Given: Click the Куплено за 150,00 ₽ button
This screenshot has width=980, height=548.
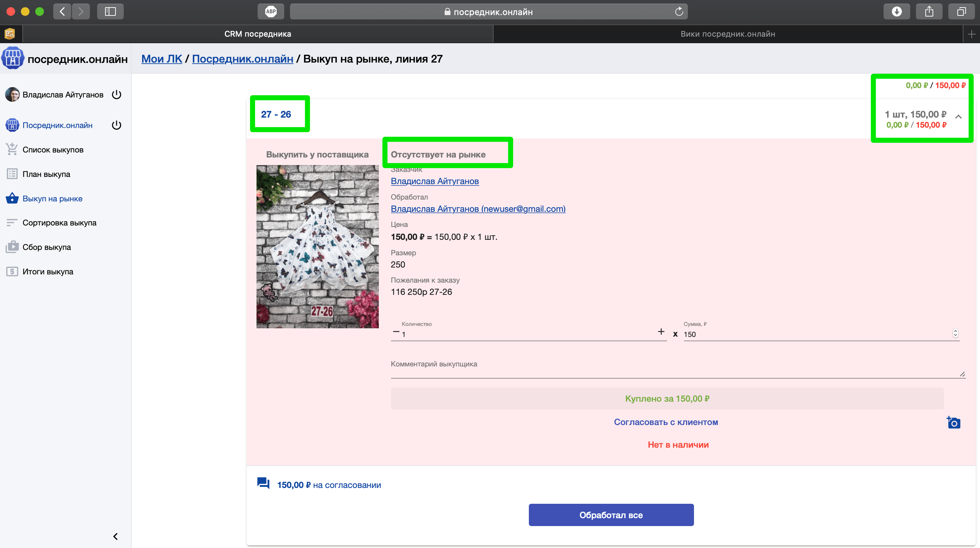Looking at the screenshot, I should click(x=667, y=398).
